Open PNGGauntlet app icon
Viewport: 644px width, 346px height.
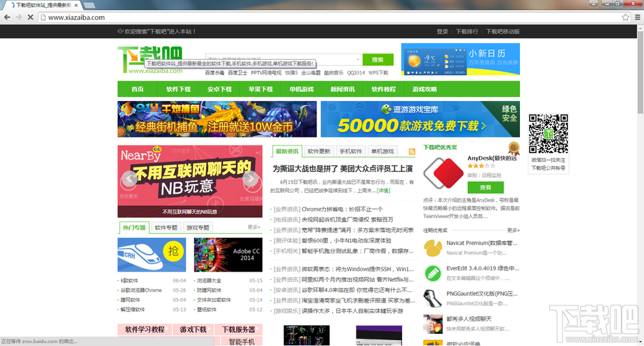(x=432, y=299)
